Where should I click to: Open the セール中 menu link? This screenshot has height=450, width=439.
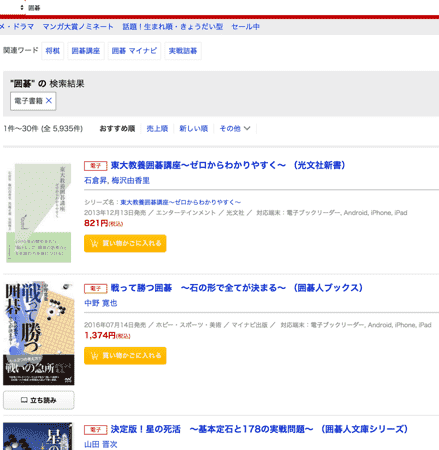(x=246, y=27)
